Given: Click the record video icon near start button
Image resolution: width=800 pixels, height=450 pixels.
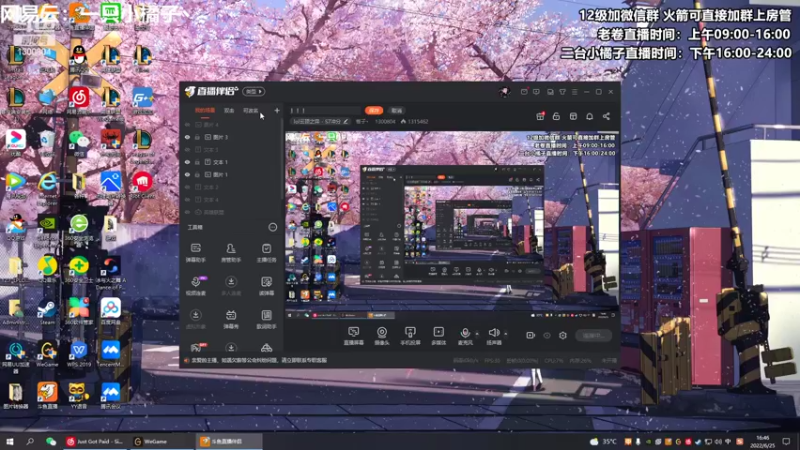Looking at the screenshot, I should [x=530, y=335].
